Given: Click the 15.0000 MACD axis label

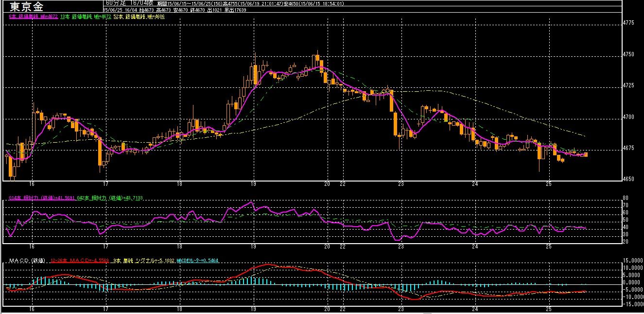Looking at the screenshot, I should [x=633, y=260].
